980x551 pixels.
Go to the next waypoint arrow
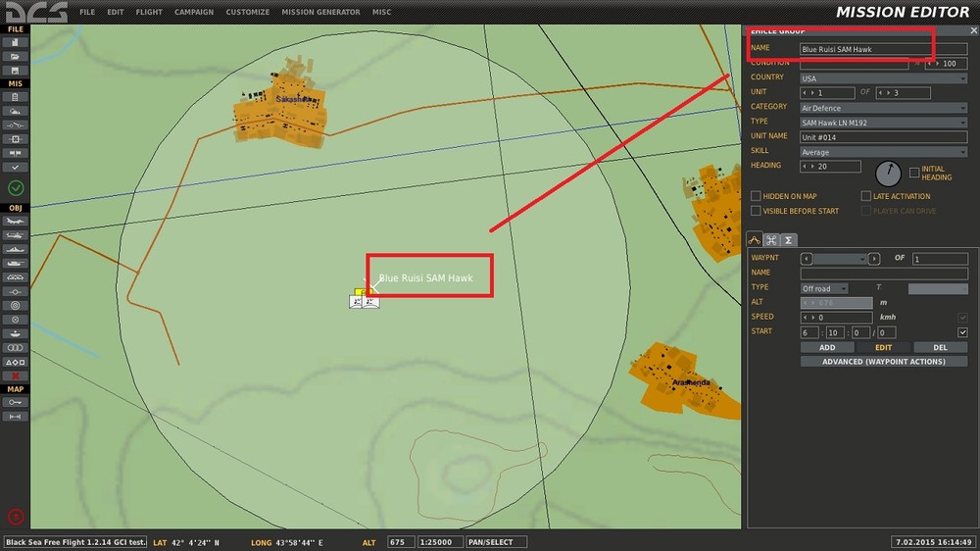coord(874,259)
